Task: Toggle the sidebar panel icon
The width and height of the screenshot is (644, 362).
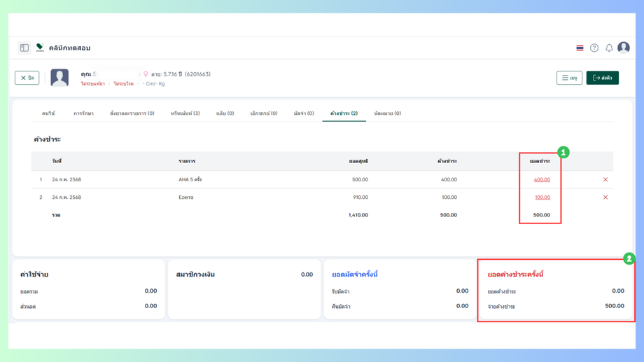Action: pos(24,48)
